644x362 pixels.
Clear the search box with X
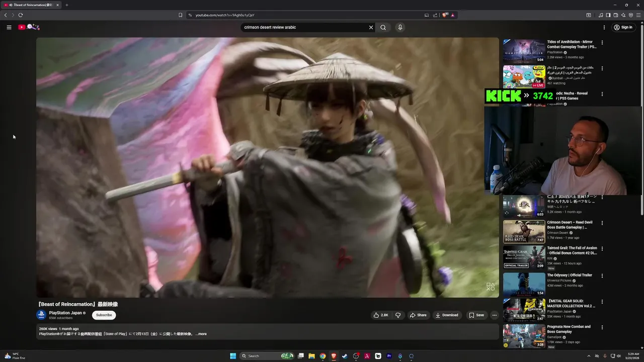coord(371,27)
